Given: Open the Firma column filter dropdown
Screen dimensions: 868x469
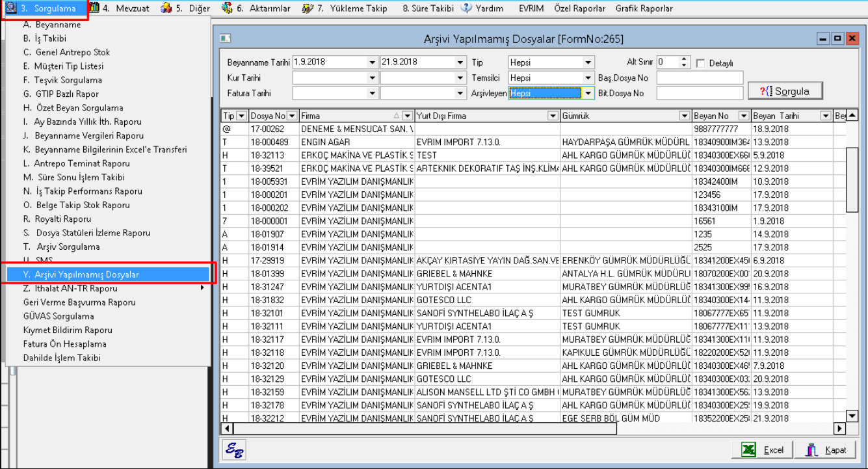Looking at the screenshot, I should (x=408, y=116).
